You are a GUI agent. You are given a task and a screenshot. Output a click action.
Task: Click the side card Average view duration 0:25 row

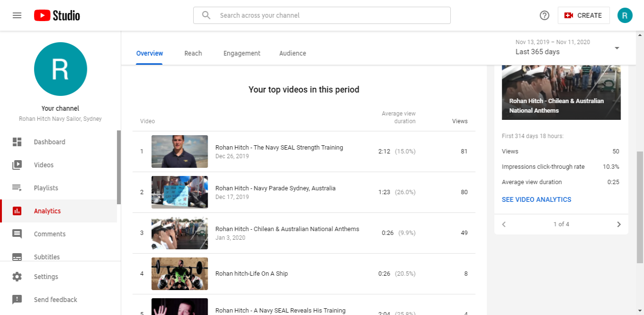pyautogui.click(x=561, y=182)
